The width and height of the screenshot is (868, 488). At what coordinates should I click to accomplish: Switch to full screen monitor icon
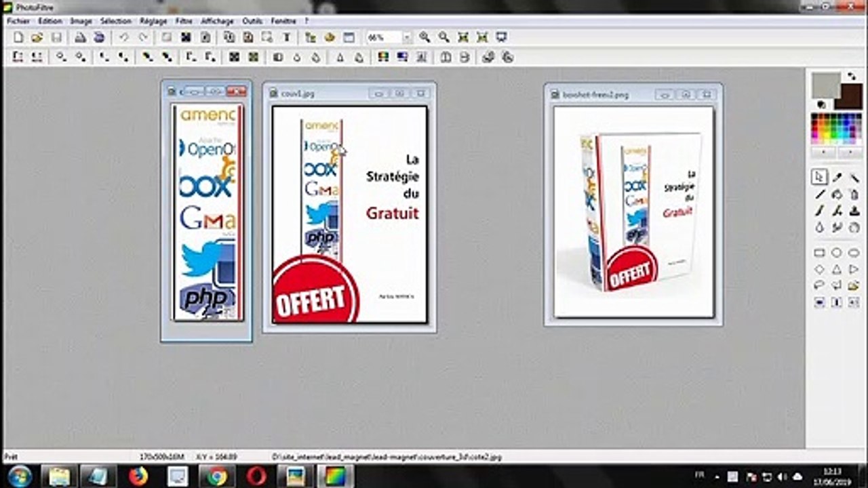pos(502,37)
